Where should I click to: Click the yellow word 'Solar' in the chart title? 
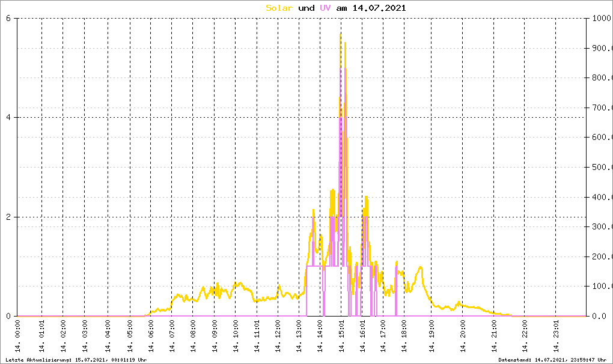(279, 8)
